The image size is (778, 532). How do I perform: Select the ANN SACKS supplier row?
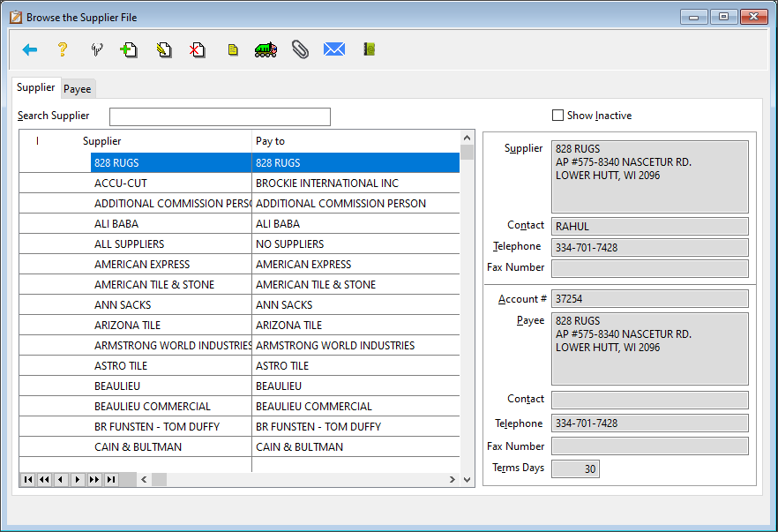click(239, 305)
